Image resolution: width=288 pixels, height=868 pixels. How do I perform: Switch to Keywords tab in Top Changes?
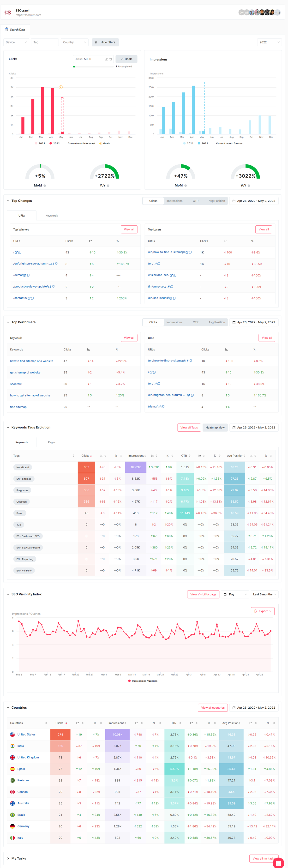52,216
